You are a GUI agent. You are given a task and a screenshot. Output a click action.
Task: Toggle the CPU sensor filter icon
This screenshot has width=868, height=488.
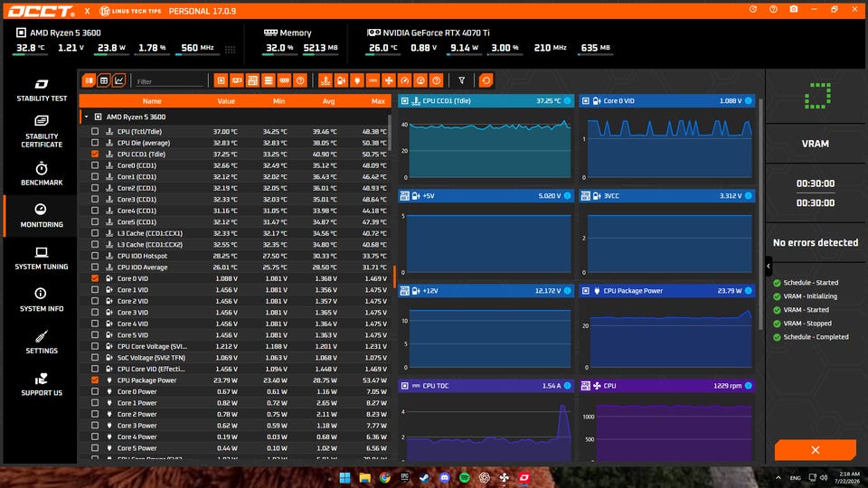(221, 80)
